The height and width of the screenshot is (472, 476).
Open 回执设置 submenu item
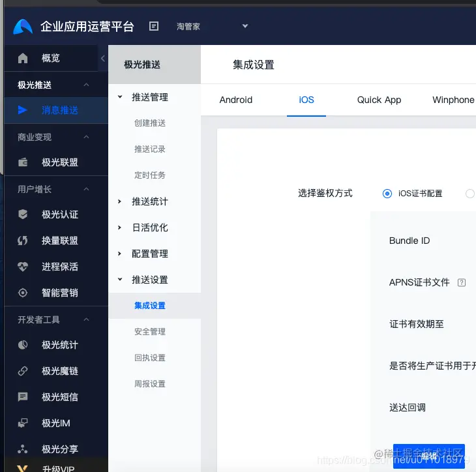tap(150, 357)
